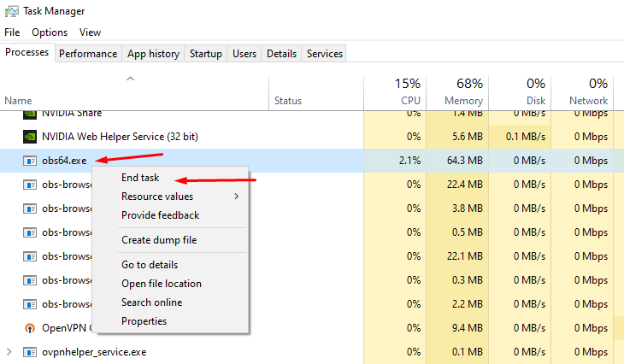Click the obs-browser icon in the 22.1 MB row

coord(30,256)
